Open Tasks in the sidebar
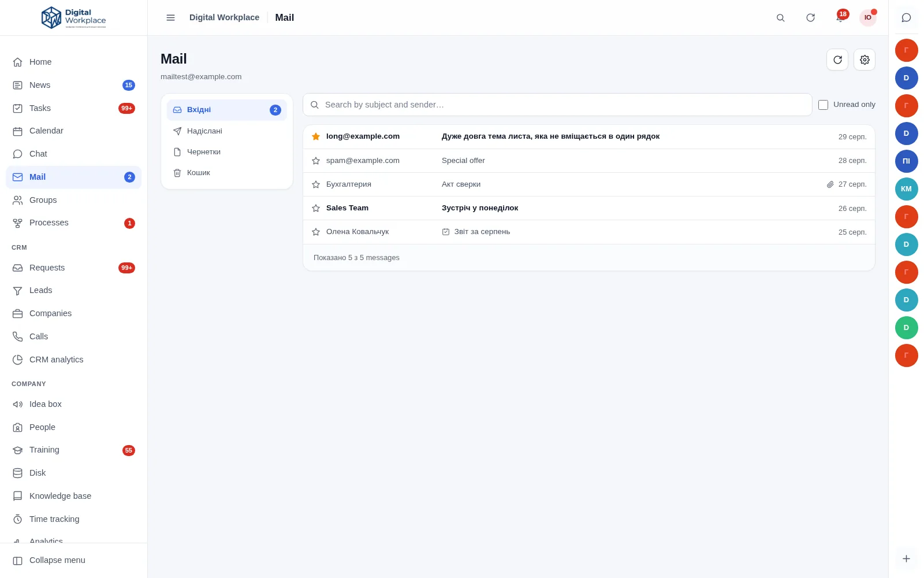Image resolution: width=924 pixels, height=578 pixels. click(73, 108)
